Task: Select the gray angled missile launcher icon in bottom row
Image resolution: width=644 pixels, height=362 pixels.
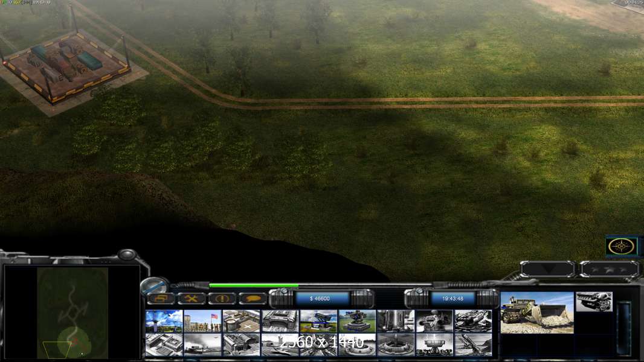Action: (473, 345)
